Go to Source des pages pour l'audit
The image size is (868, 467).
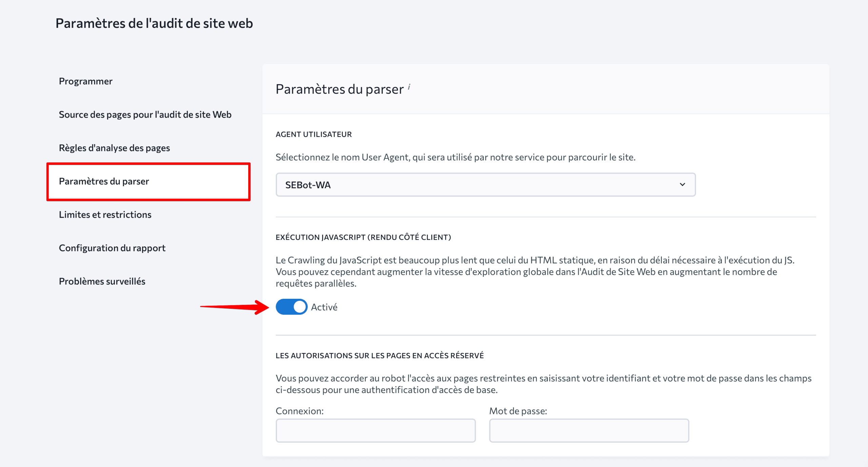[145, 115]
